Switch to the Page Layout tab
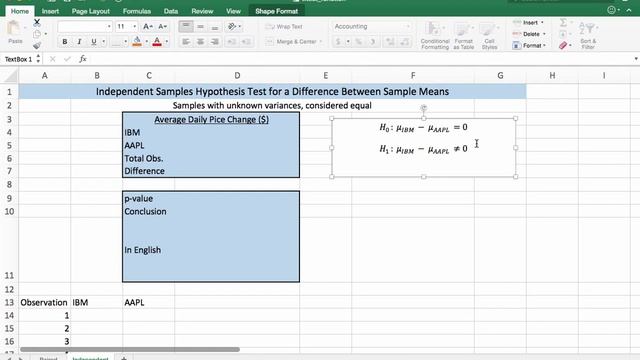Screen dimensions: 640x360 coord(91,11)
